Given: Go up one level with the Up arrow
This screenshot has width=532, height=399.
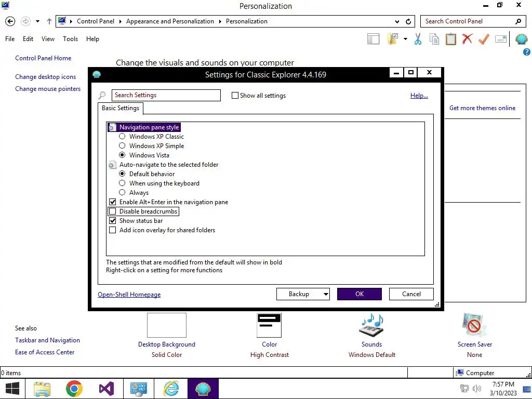Looking at the screenshot, I should (49, 21).
